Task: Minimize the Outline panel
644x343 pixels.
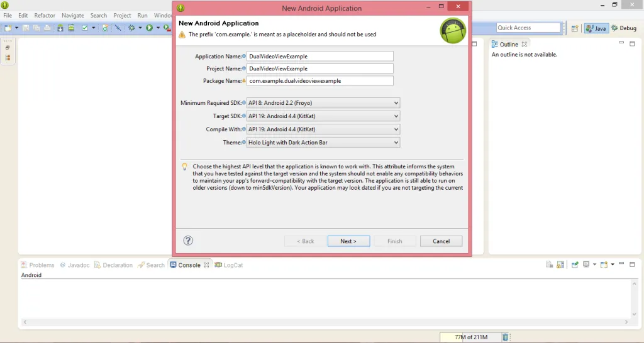Action: tap(621, 43)
